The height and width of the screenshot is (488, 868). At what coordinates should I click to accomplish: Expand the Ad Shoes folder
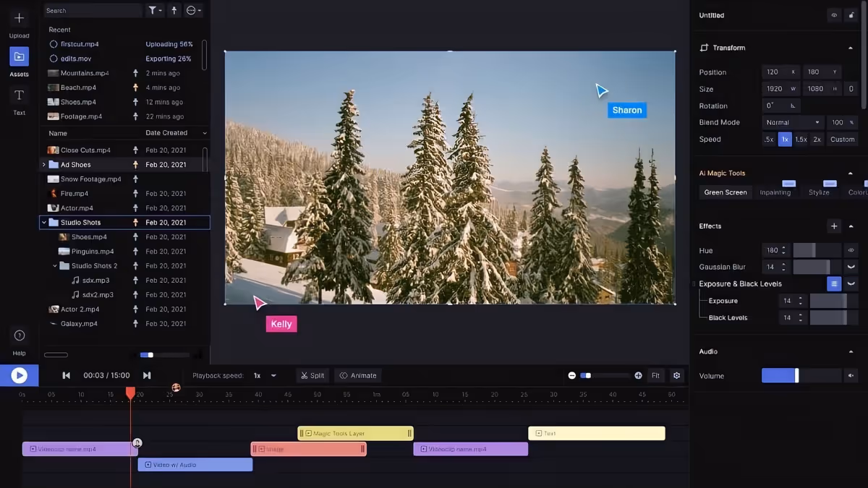coord(44,165)
